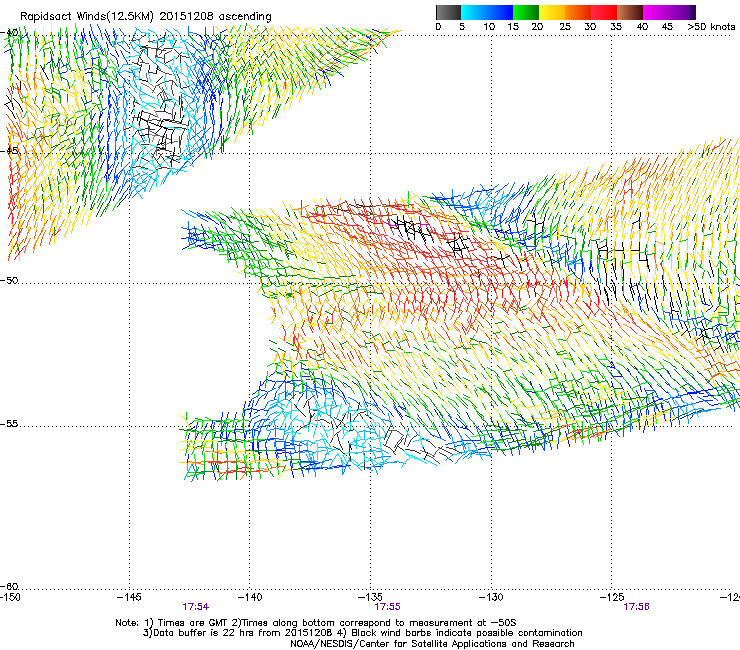
Task: Click the purple 17:55 time marker
Action: (387, 607)
